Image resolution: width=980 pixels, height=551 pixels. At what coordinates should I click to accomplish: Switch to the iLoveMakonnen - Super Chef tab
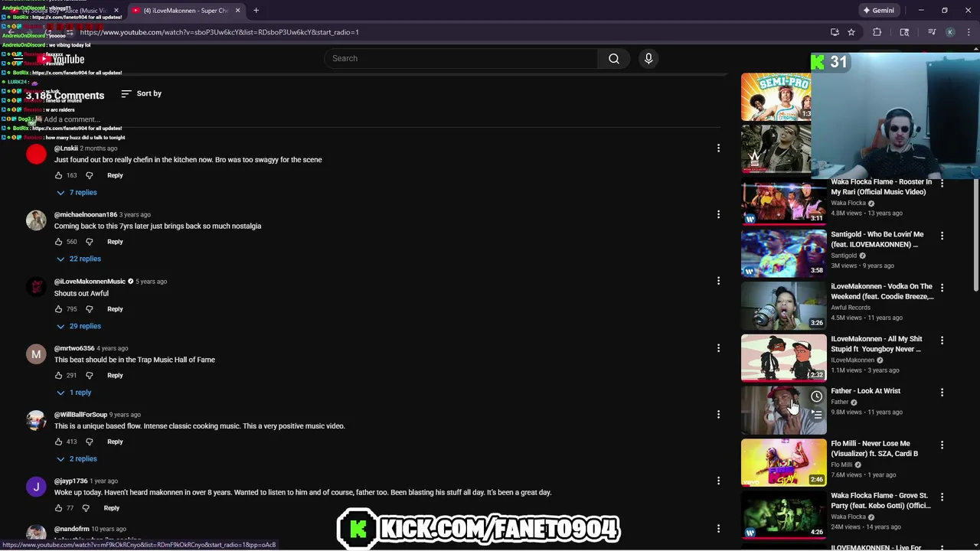pos(185,11)
